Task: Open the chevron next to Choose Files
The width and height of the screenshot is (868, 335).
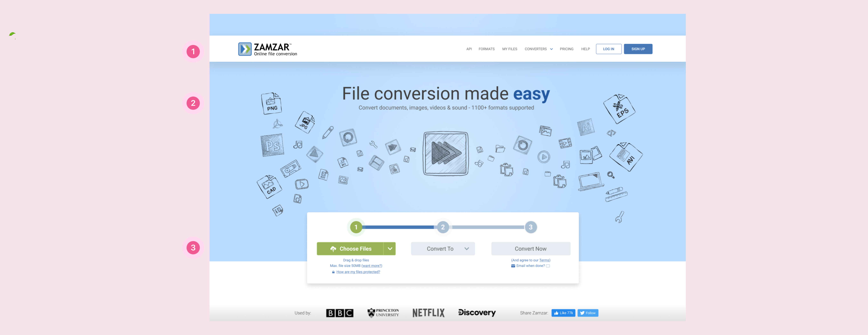Action: pyautogui.click(x=390, y=248)
